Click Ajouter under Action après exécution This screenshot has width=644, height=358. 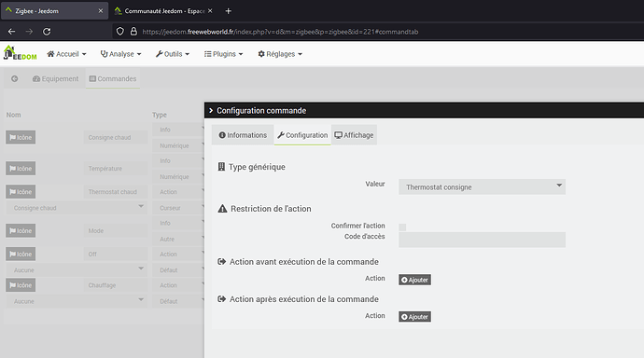[414, 317]
